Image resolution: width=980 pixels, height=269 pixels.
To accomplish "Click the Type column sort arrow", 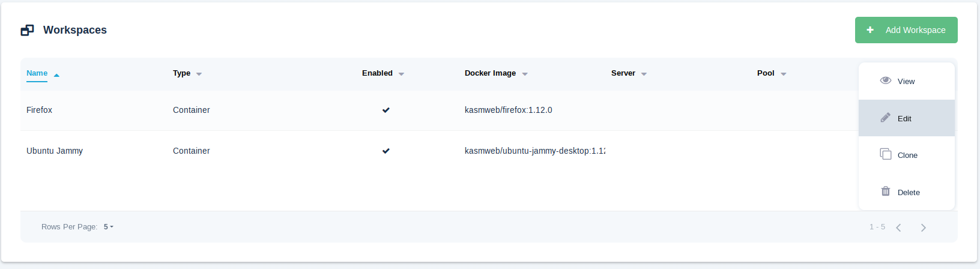I will pyautogui.click(x=199, y=74).
